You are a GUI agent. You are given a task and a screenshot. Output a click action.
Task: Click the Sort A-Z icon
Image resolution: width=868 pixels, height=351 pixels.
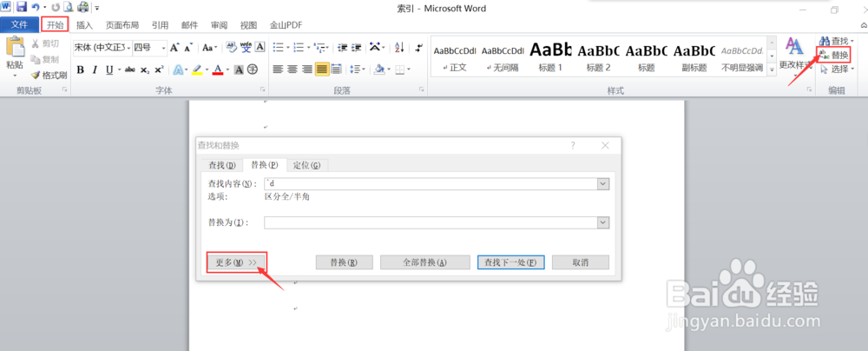(x=399, y=47)
